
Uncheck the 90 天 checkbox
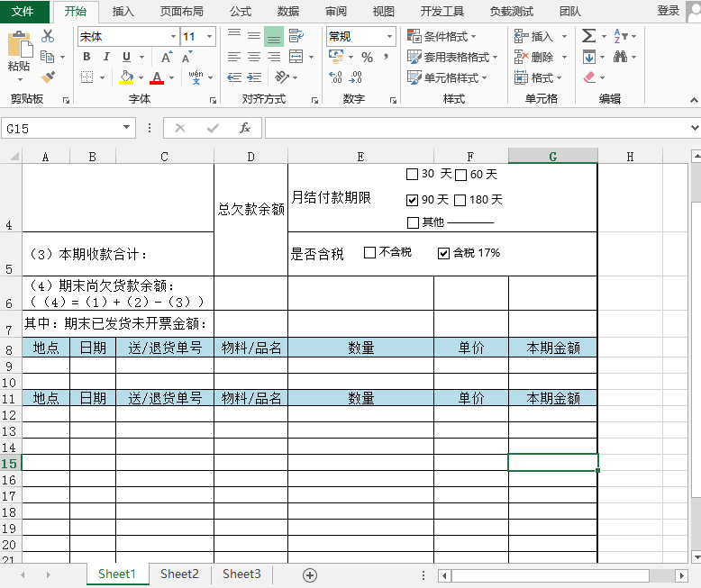(x=412, y=200)
